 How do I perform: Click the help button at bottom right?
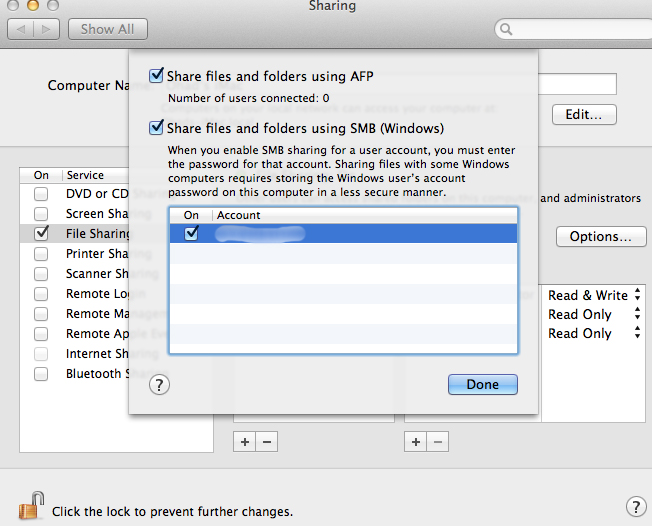(634, 507)
